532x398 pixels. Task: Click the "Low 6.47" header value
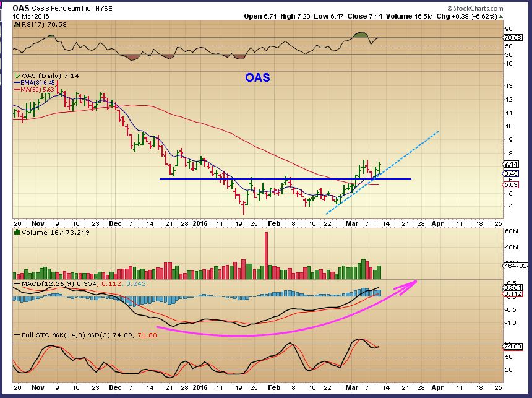tap(328, 16)
